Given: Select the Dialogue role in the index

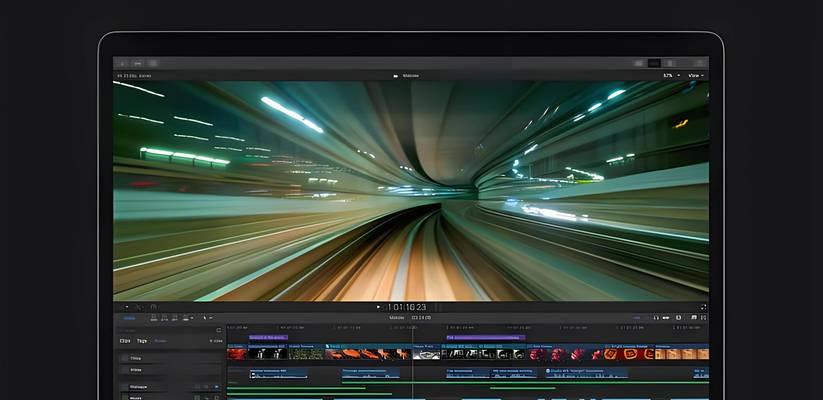Looking at the screenshot, I should (x=138, y=386).
